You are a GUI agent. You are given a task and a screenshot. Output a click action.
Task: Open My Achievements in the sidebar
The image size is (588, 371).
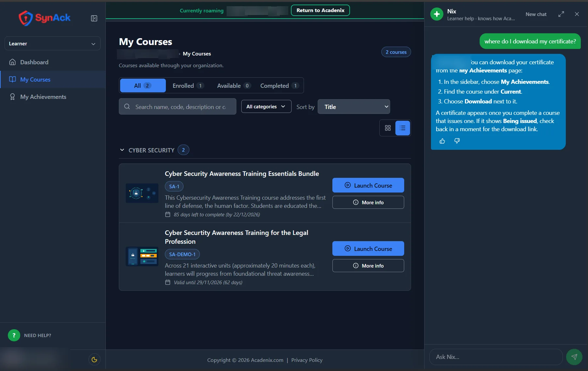[x=53, y=97]
